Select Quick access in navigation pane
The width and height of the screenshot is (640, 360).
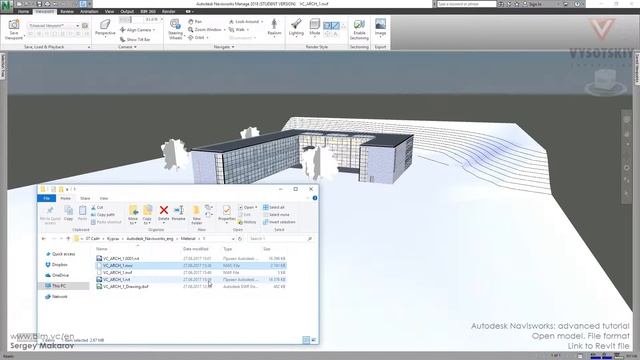pos(60,254)
